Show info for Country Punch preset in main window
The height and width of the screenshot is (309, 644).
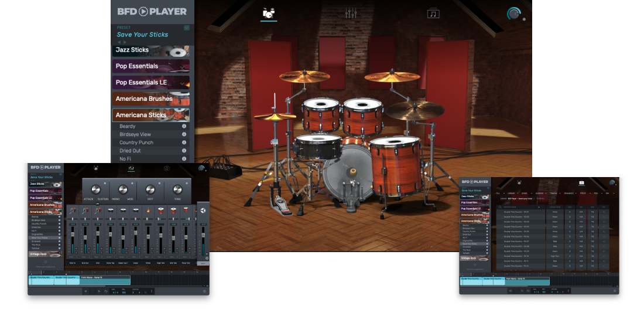(x=184, y=142)
